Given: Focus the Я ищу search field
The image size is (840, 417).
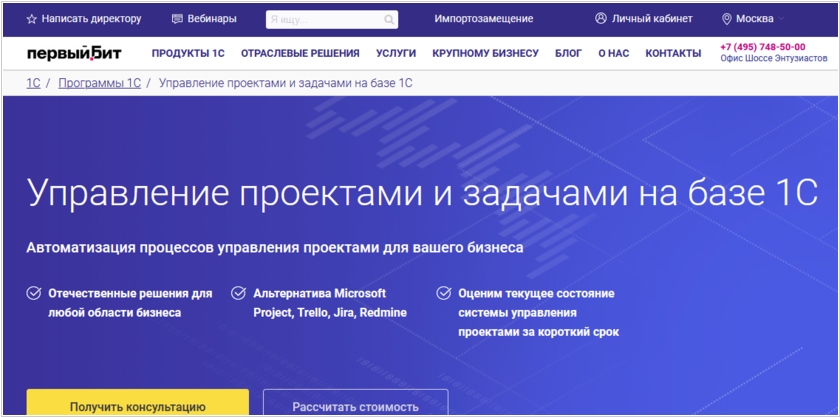Looking at the screenshot, I should pyautogui.click(x=332, y=20).
